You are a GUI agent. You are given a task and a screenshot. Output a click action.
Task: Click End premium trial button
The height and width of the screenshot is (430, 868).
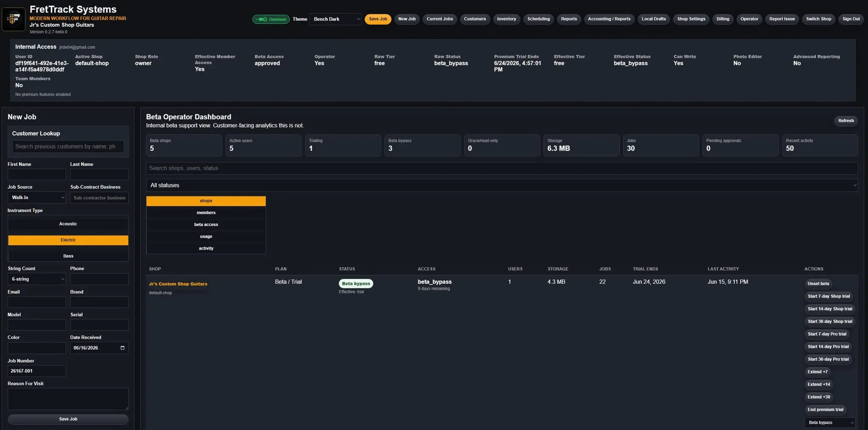point(825,410)
